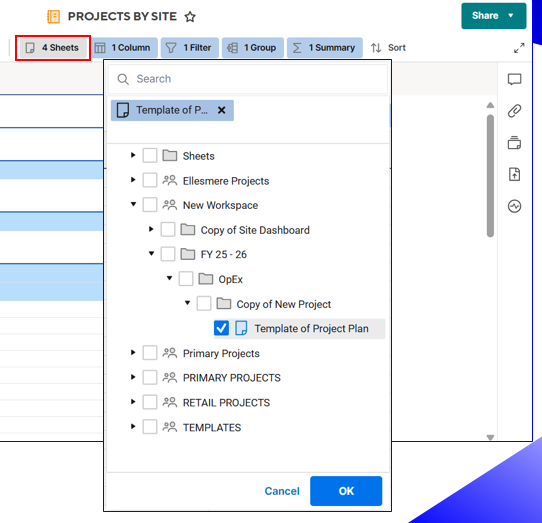Confirm sheet selection with OK
542x523 pixels.
point(346,491)
